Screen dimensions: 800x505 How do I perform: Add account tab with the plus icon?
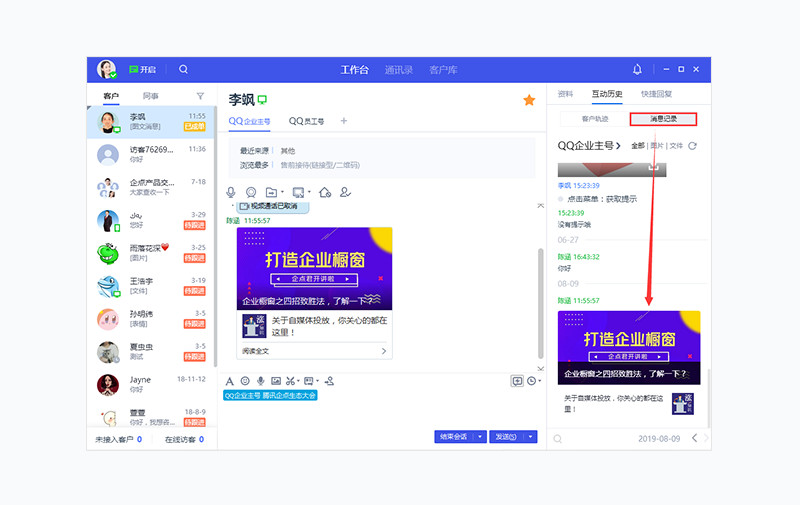[343, 121]
